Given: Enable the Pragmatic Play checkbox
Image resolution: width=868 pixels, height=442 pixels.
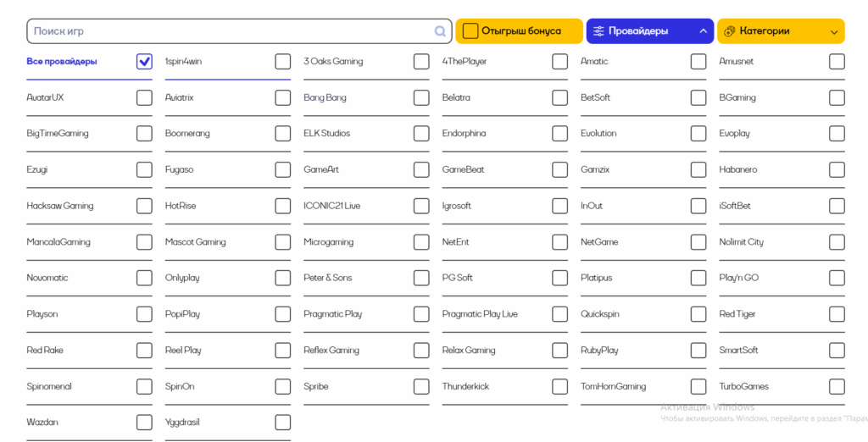Looking at the screenshot, I should 421,314.
